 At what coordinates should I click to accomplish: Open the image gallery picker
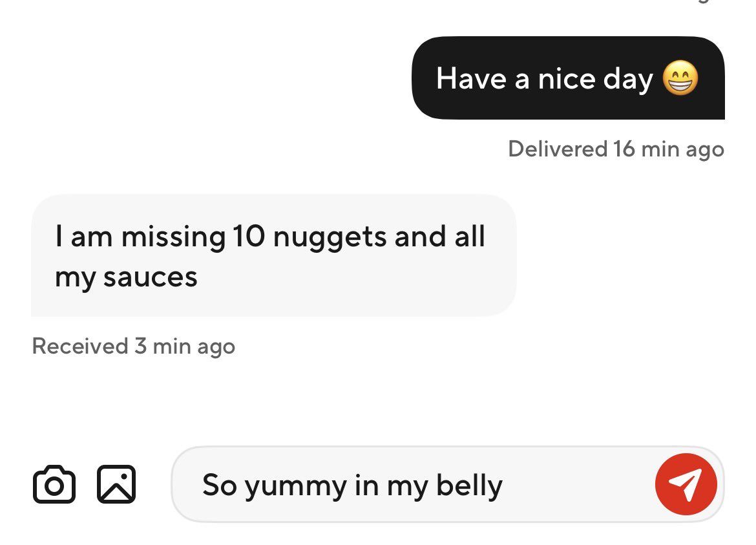pyautogui.click(x=116, y=484)
